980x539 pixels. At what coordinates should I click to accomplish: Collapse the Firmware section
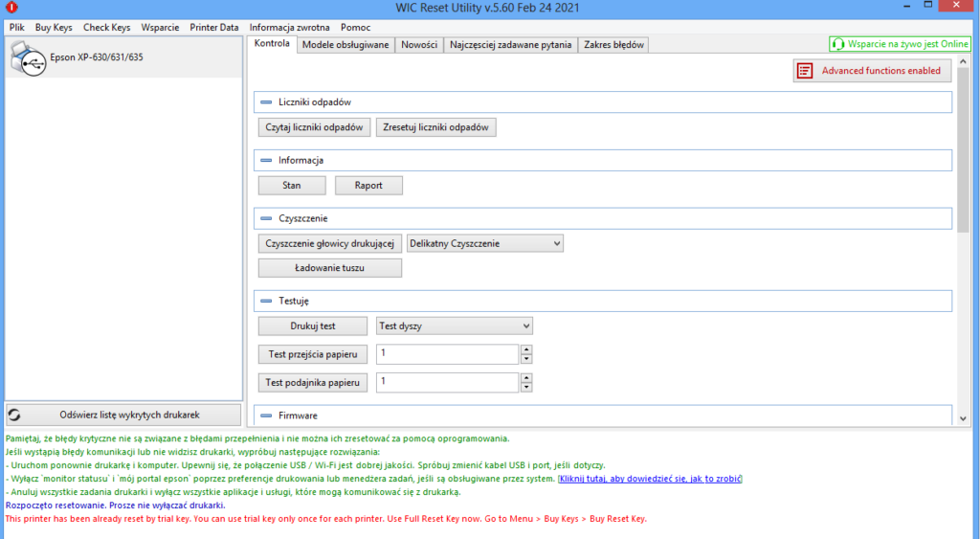point(266,415)
